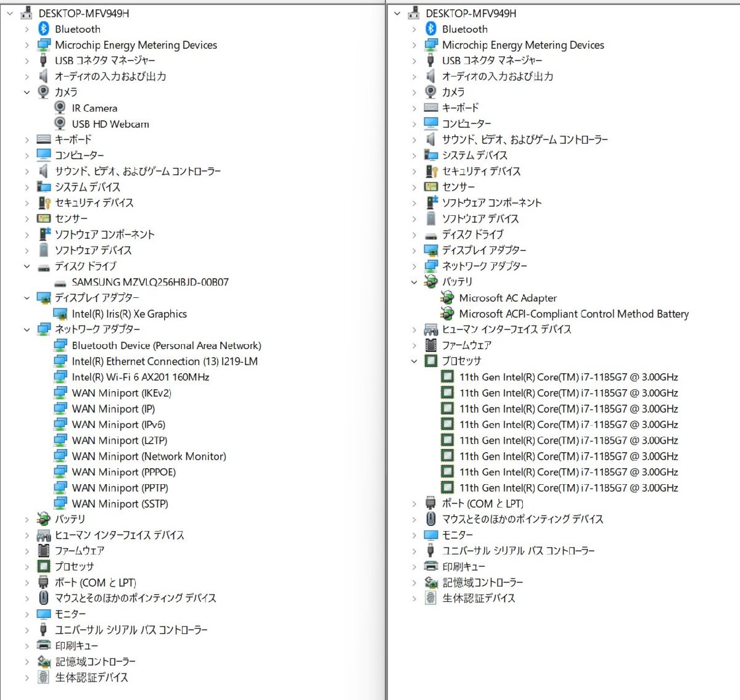
Task: Select the last i7-1185G7 processor entry
Action: (569, 488)
